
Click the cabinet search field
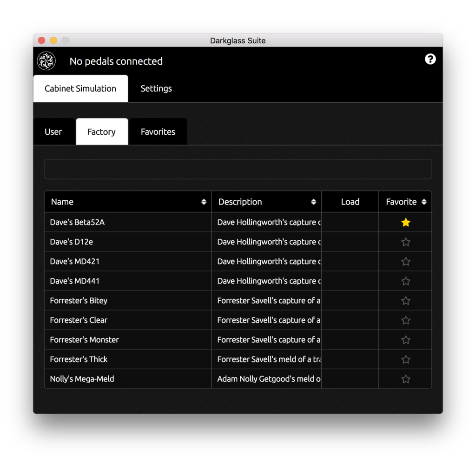point(238,169)
